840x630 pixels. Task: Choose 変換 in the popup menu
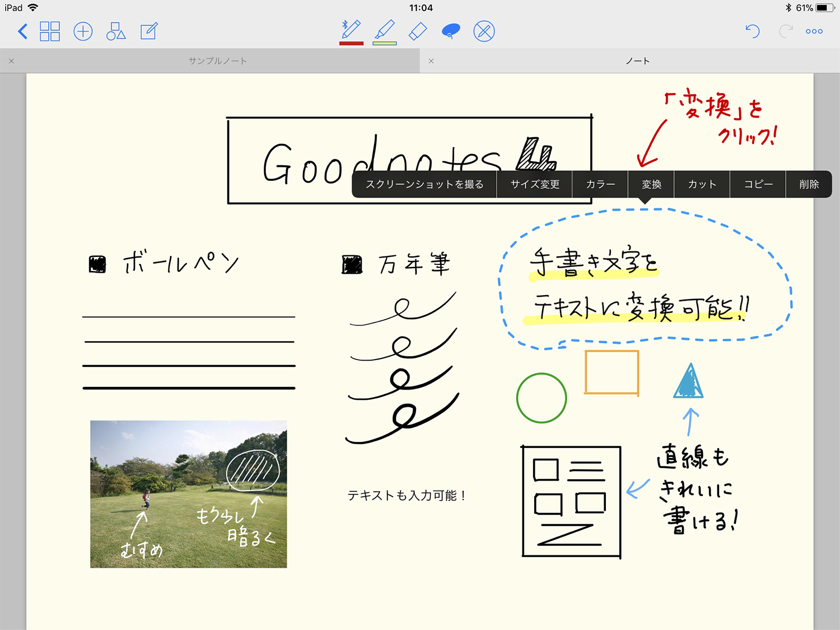pos(651,184)
